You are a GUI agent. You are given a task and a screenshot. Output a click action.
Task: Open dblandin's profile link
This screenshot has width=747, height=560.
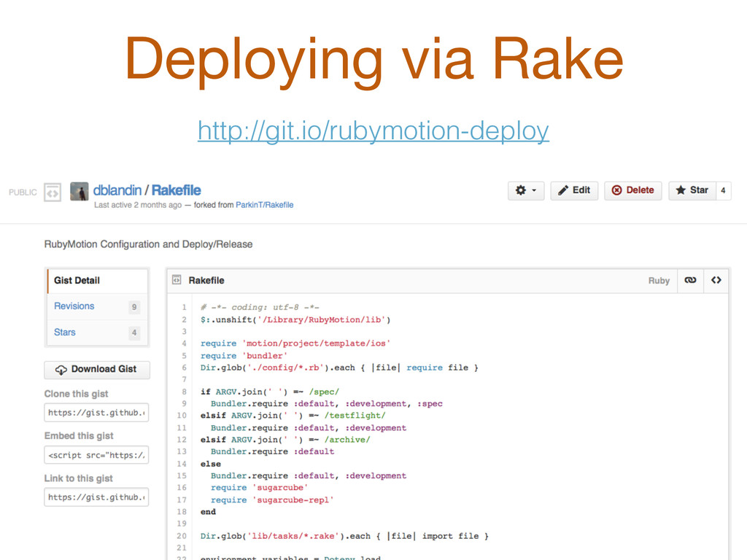(117, 190)
